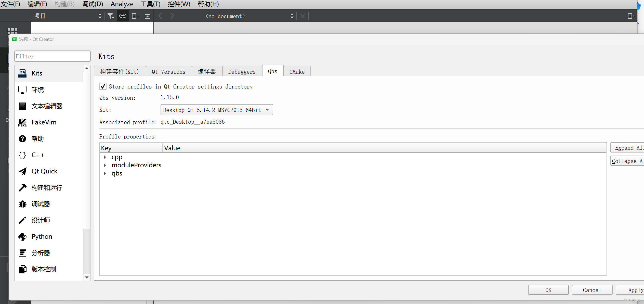Switch to the CMake tab

tap(297, 71)
